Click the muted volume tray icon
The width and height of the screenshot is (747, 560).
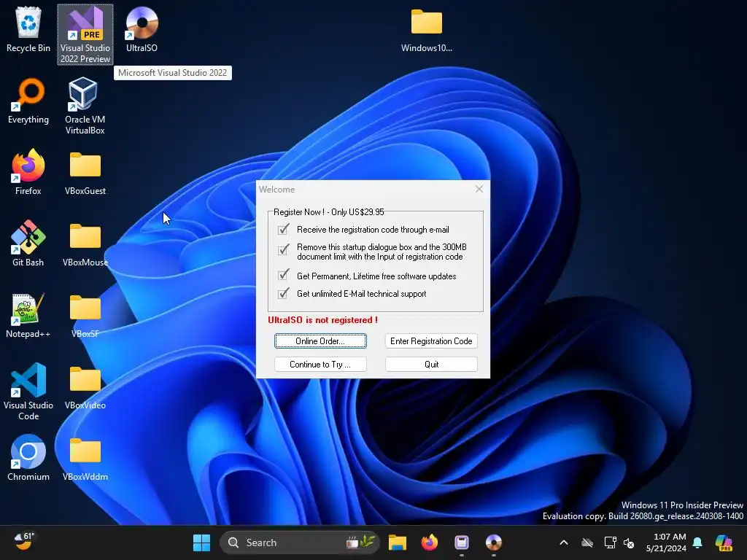629,542
